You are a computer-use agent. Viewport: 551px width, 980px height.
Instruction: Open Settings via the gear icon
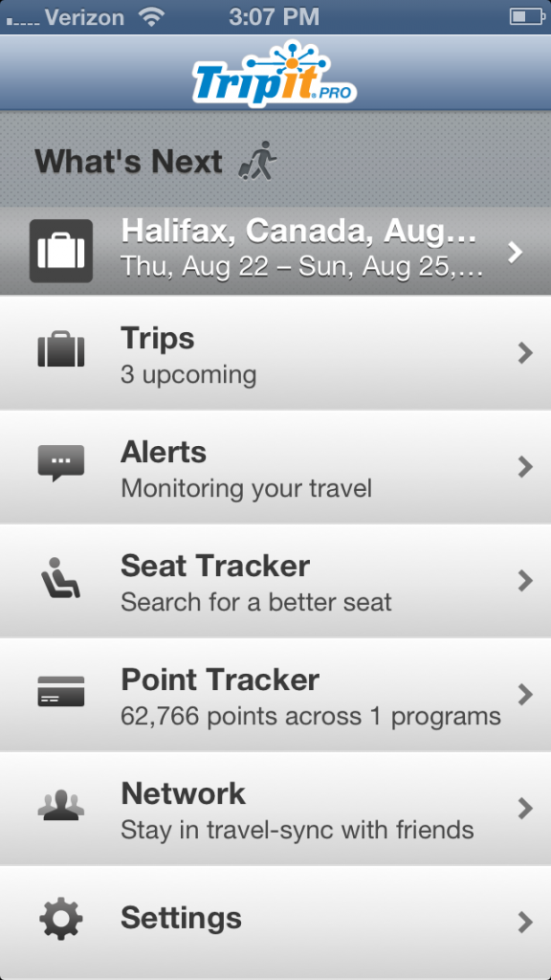[x=60, y=918]
